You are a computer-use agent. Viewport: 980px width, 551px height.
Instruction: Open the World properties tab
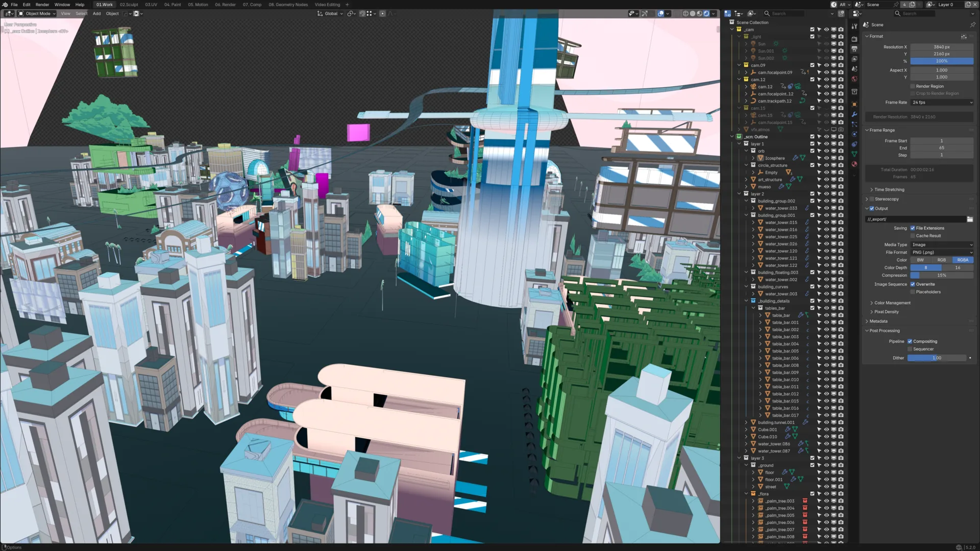[854, 79]
